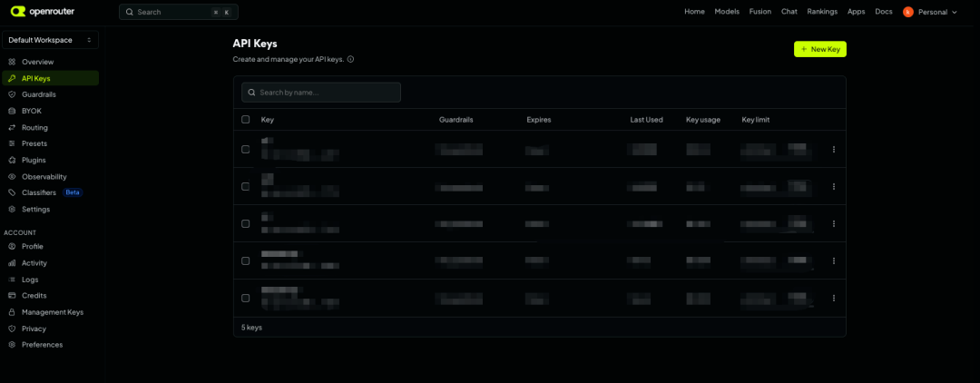Click the Key limit column header
The height and width of the screenshot is (383, 980).
tap(756, 119)
